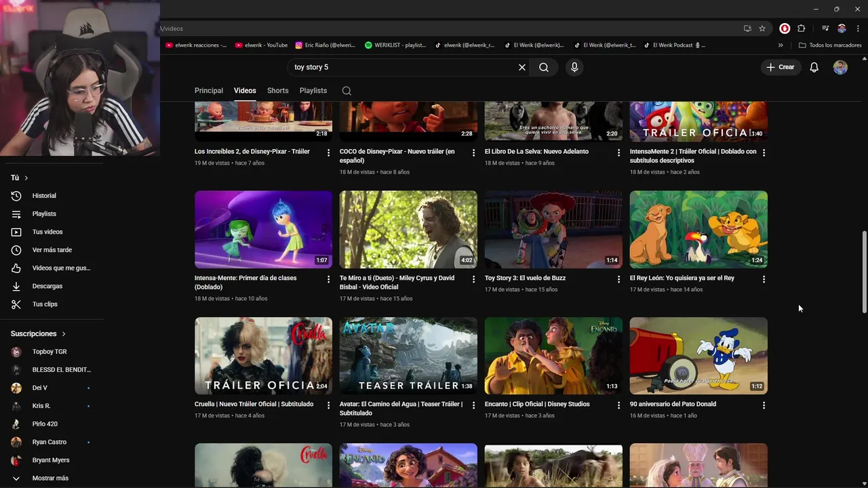This screenshot has height=488, width=868.
Task: Open options menu for COCO trailer
Action: 473,152
